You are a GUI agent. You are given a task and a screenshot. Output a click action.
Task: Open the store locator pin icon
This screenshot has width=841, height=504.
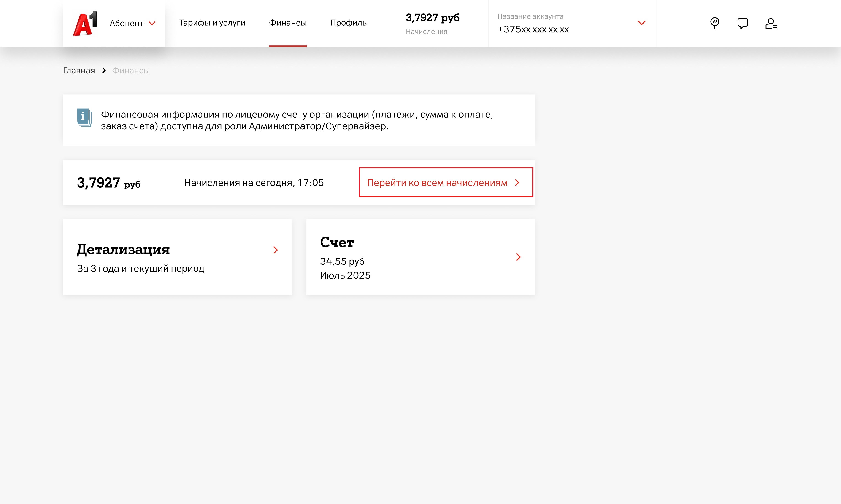(x=714, y=23)
